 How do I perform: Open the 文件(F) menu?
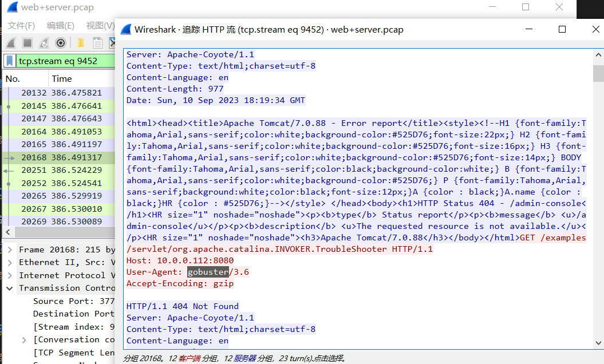pyautogui.click(x=21, y=26)
